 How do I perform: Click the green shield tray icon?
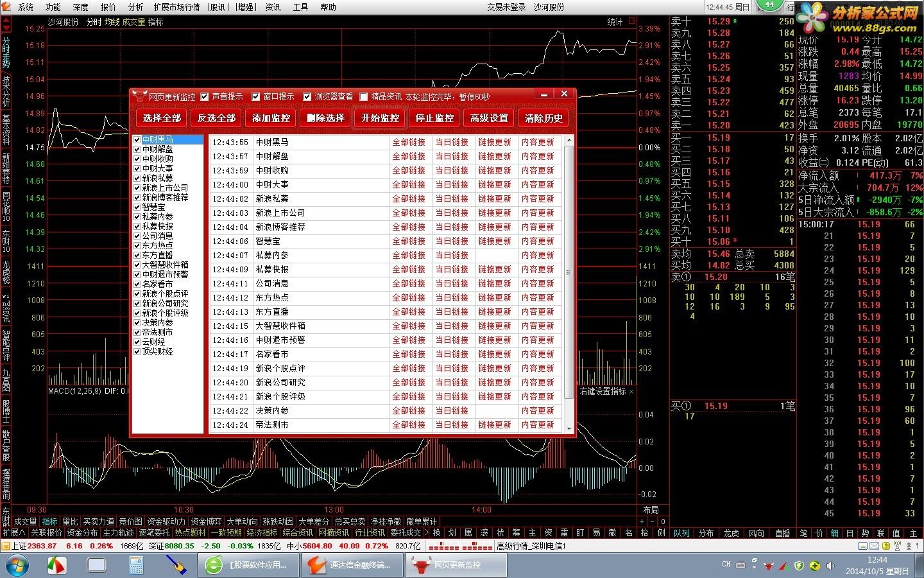(799, 566)
